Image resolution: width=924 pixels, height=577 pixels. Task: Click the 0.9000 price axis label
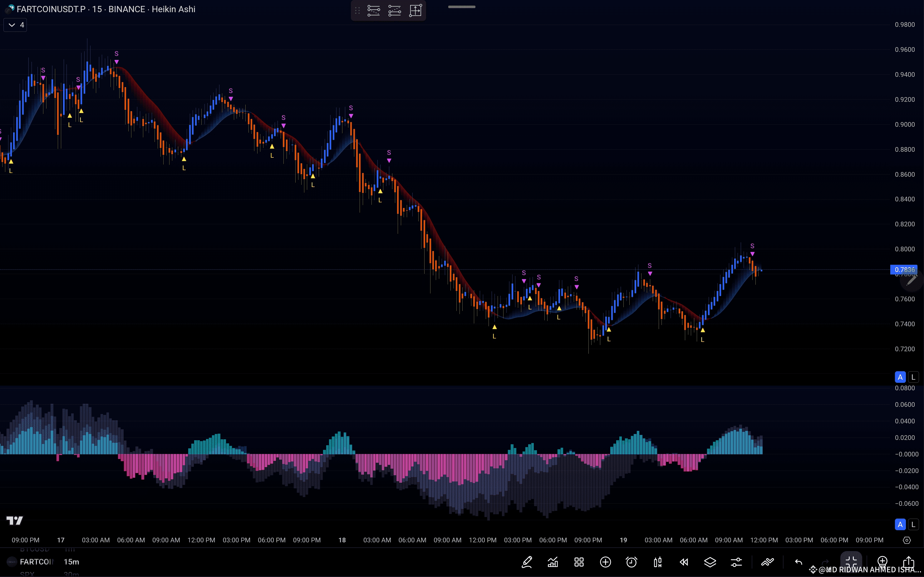(905, 124)
